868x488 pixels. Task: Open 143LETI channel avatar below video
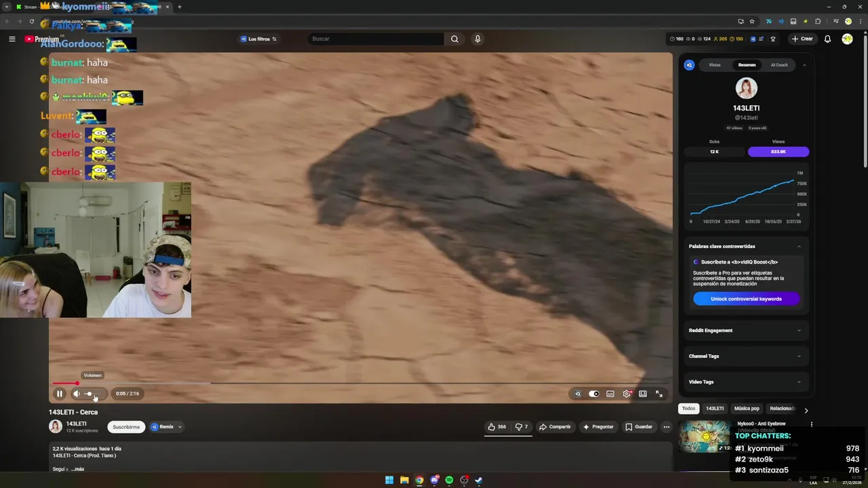[56, 426]
